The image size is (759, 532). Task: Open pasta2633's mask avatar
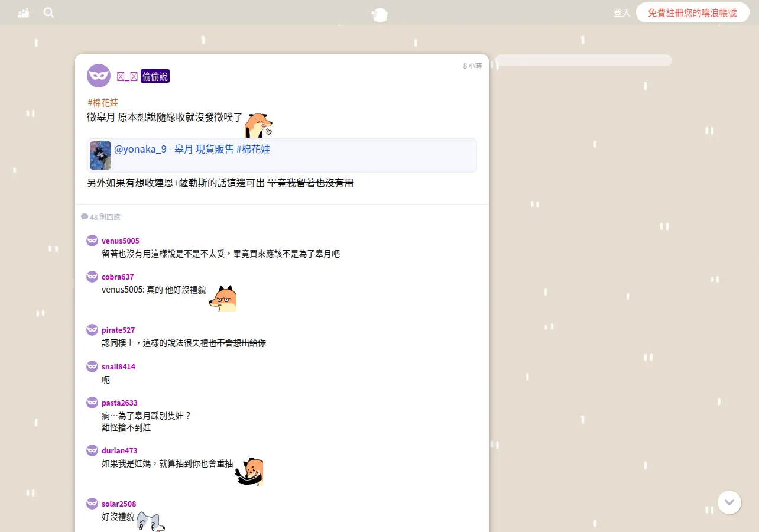coord(92,403)
